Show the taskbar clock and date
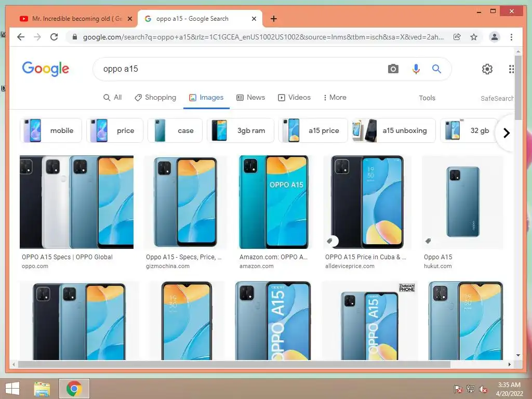532x399 pixels. click(509, 389)
